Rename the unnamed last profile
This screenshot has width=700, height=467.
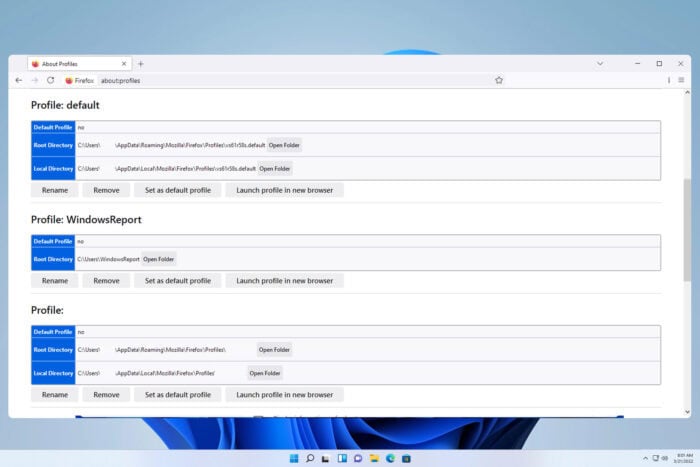[55, 395]
